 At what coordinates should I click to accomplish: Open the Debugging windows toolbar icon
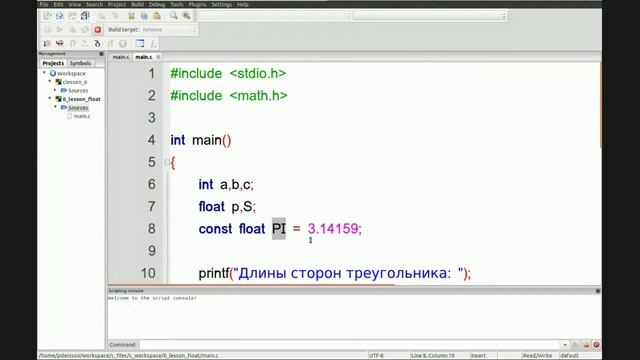click(140, 43)
